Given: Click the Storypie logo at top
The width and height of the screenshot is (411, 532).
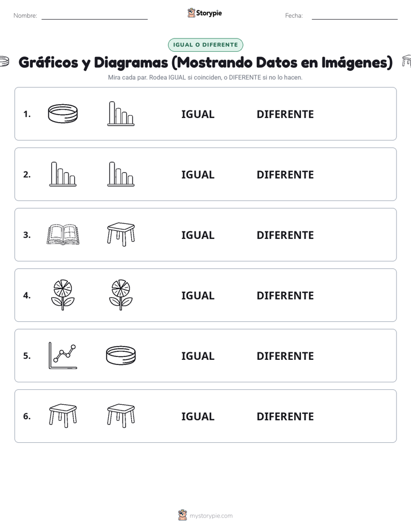Looking at the screenshot, I should pyautogui.click(x=204, y=13).
